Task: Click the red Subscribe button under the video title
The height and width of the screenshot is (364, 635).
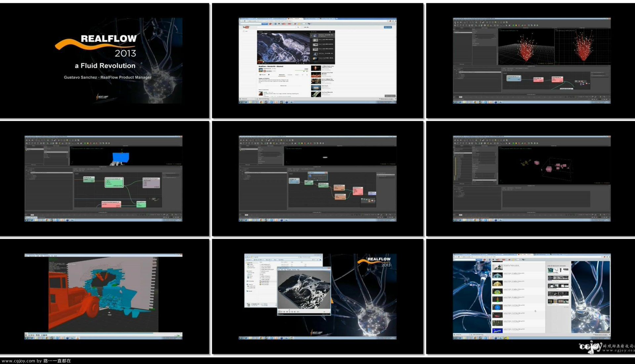Action: [268, 71]
